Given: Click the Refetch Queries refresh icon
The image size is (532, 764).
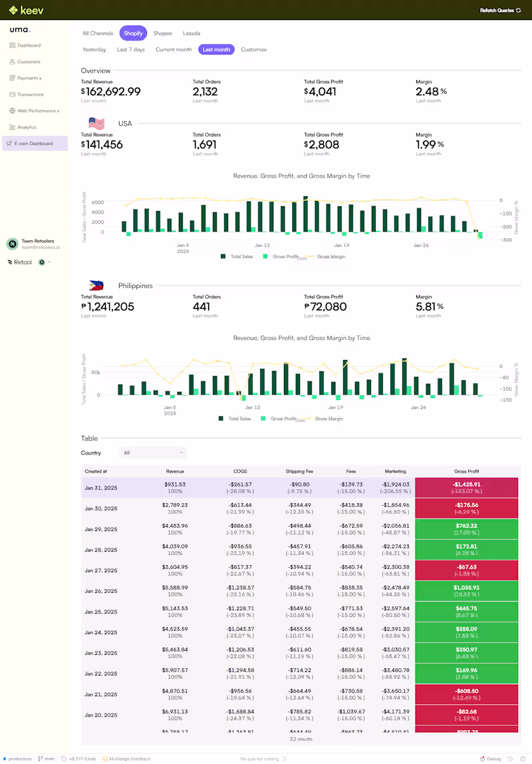Looking at the screenshot, I should click(x=519, y=10).
